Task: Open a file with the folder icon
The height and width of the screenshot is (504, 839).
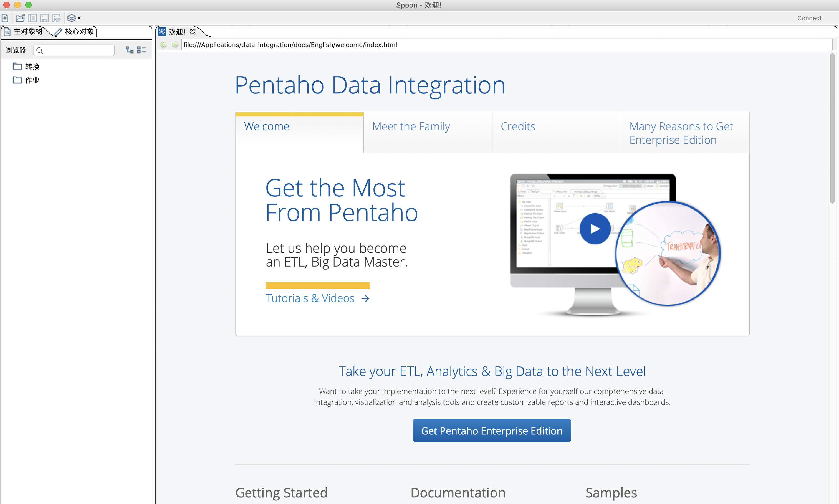Action: tap(20, 18)
